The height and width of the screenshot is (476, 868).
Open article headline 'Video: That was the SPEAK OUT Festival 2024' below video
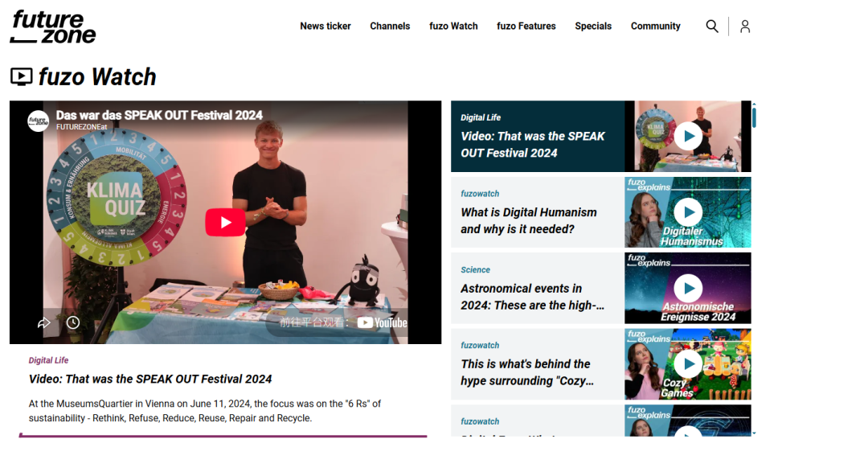(x=150, y=379)
